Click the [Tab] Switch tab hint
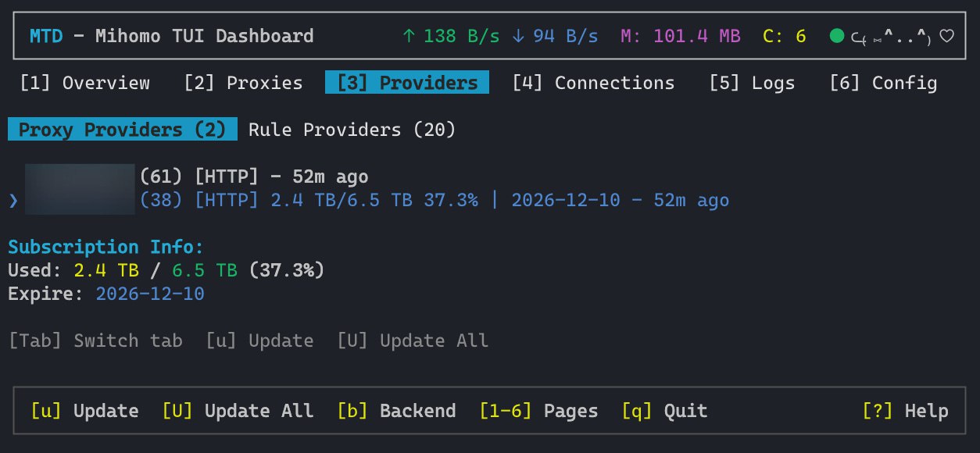The height and width of the screenshot is (453, 980). coord(95,341)
